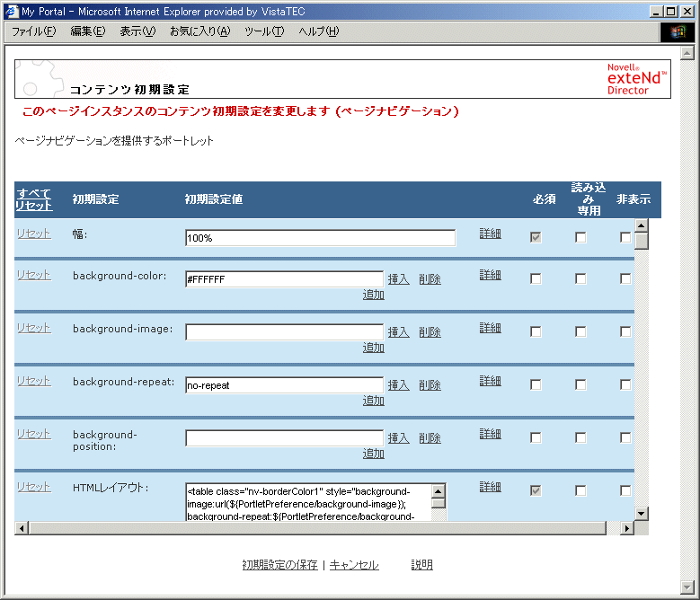700x600 pixels.
Task: Click 追加 link under background-position
Action: click(x=373, y=454)
